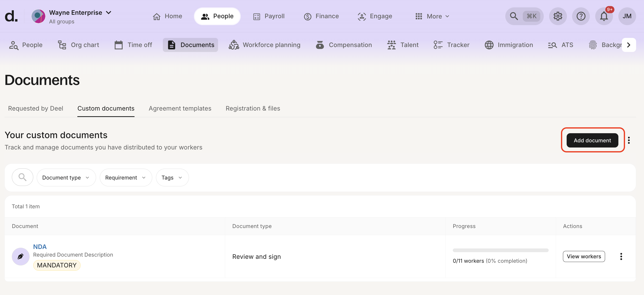The width and height of the screenshot is (644, 295).
Task: Open the help question mark panel
Action: pos(581,16)
